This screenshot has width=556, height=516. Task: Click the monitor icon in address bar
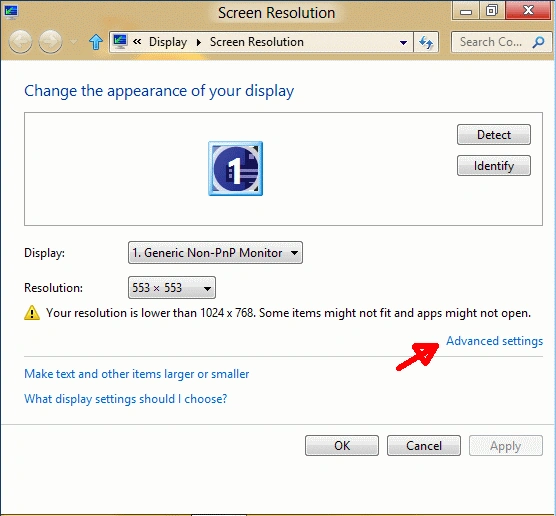click(120, 41)
